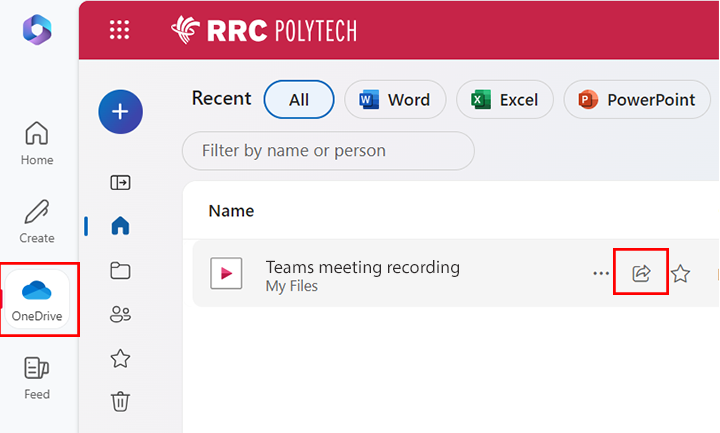The width and height of the screenshot is (720, 433).
Task: Favorite the Teams meeting recording
Action: pyautogui.click(x=681, y=273)
